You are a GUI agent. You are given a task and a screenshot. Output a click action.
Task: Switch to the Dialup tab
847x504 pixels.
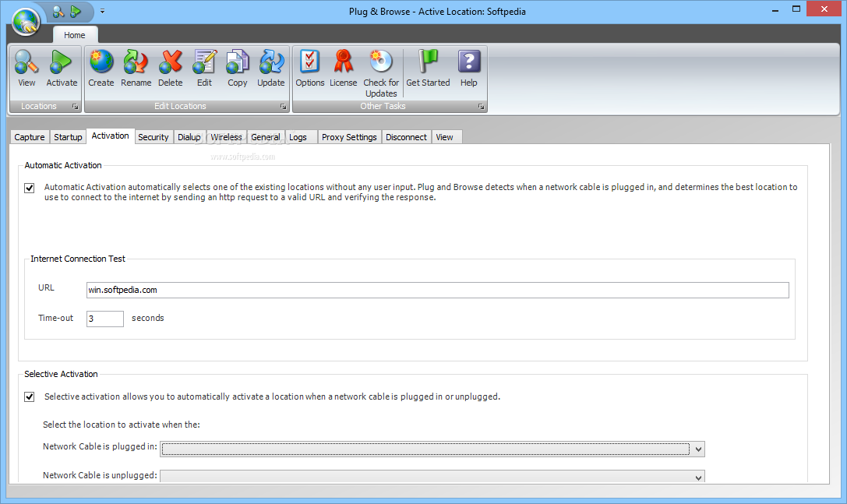click(189, 137)
